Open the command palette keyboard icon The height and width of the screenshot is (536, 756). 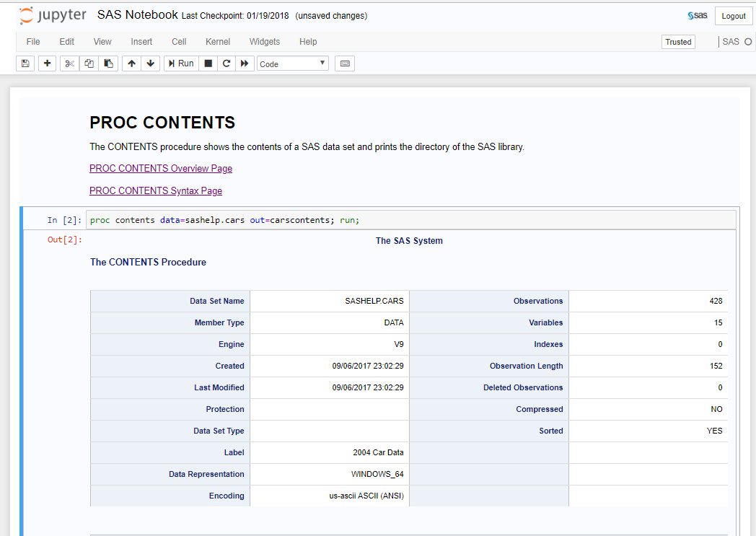click(x=344, y=63)
